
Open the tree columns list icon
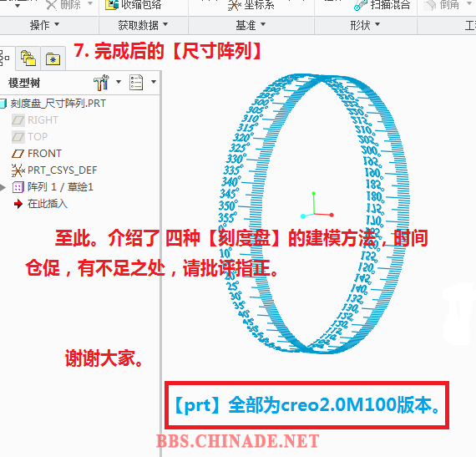(136, 82)
